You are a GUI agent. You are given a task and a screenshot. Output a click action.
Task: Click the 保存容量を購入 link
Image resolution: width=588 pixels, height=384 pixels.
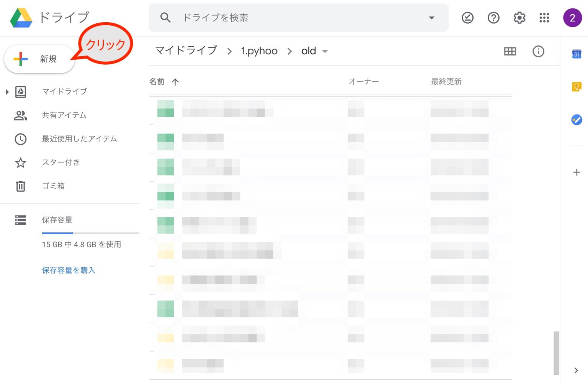click(69, 270)
